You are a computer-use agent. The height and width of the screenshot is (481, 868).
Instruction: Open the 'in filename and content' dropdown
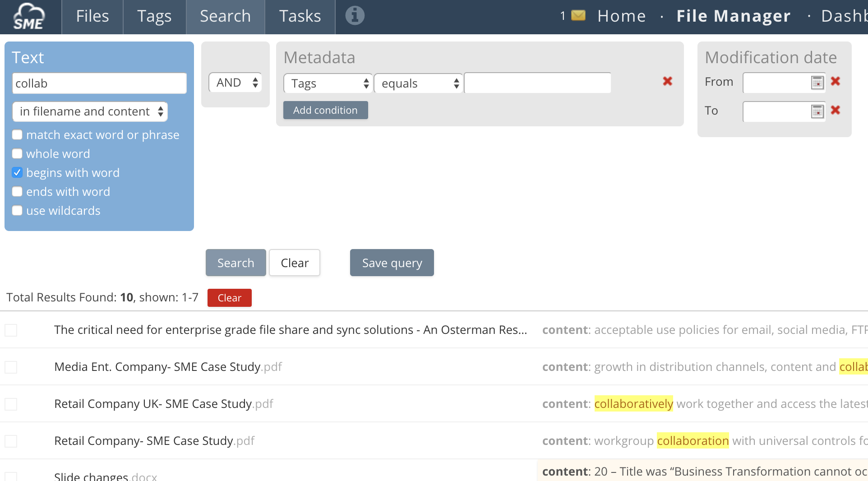point(90,111)
